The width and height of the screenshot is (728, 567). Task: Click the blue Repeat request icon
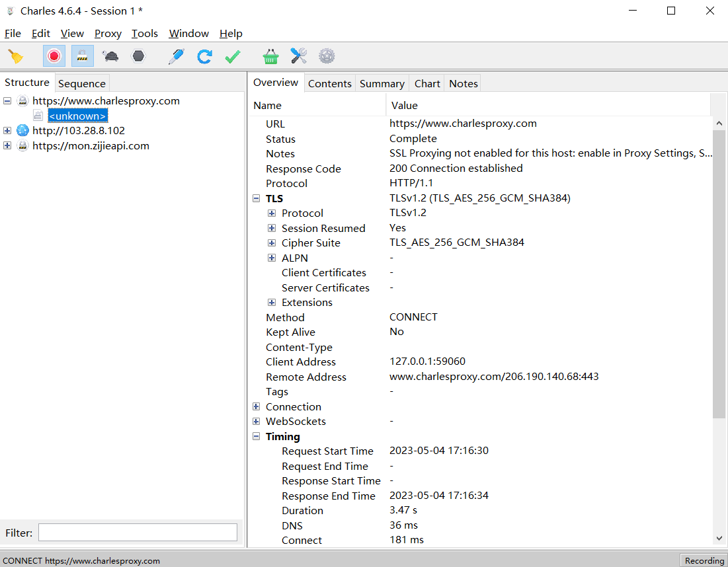pos(204,56)
